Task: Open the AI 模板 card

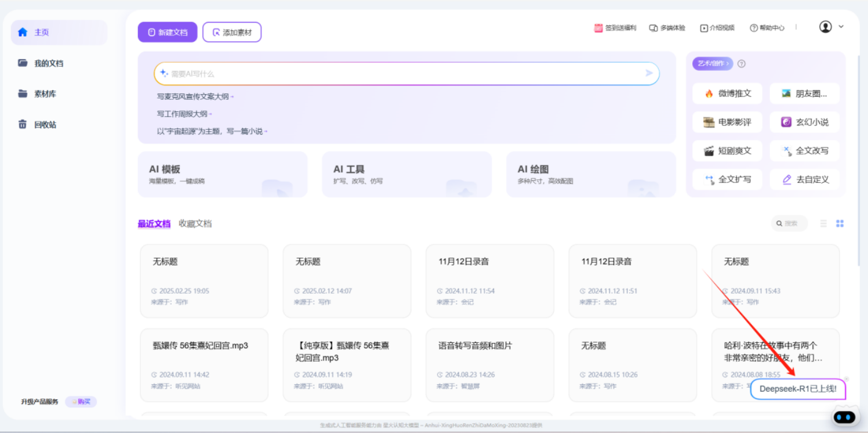Action: click(223, 175)
